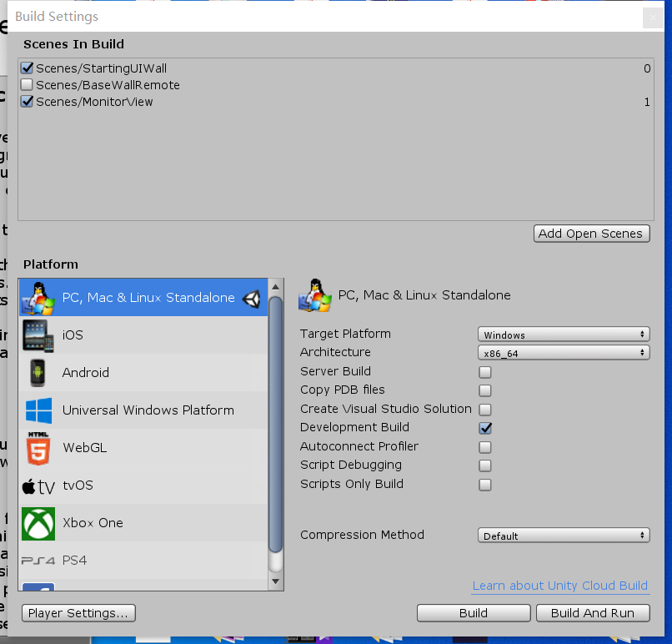Image resolution: width=672 pixels, height=644 pixels.
Task: Click the platform header icon above Target Platform
Action: (x=315, y=295)
